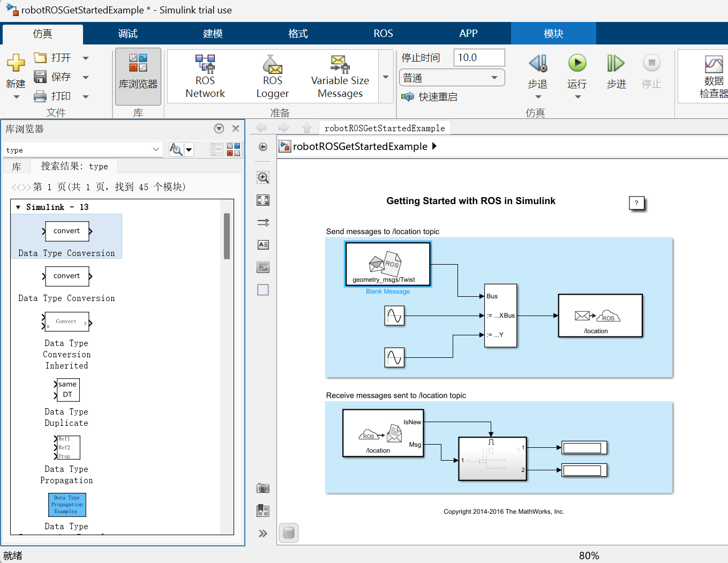Image resolution: width=728 pixels, height=563 pixels.
Task: Click the canvas back navigation arrow
Action: pyautogui.click(x=261, y=127)
